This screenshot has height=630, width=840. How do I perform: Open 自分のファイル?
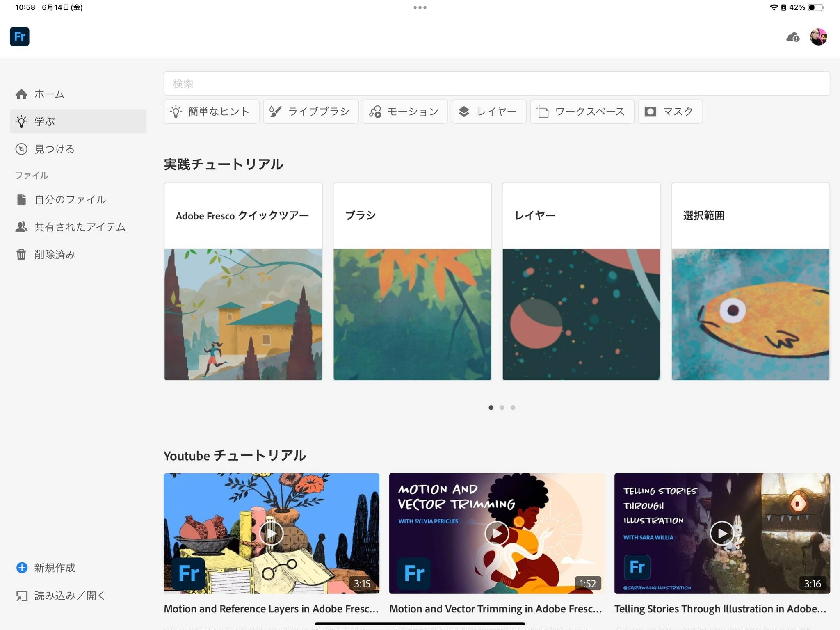pos(78,199)
